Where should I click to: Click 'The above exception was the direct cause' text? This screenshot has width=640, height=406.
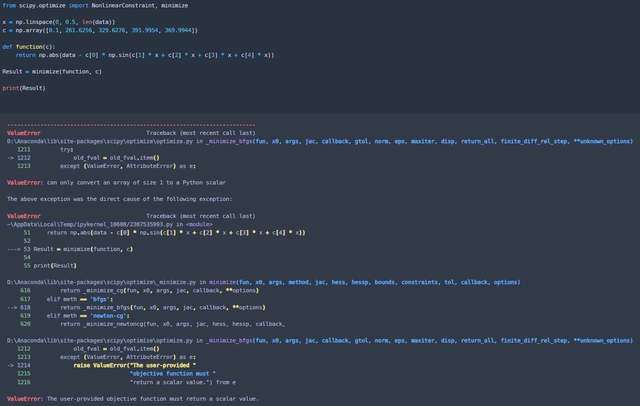pyautogui.click(x=120, y=199)
